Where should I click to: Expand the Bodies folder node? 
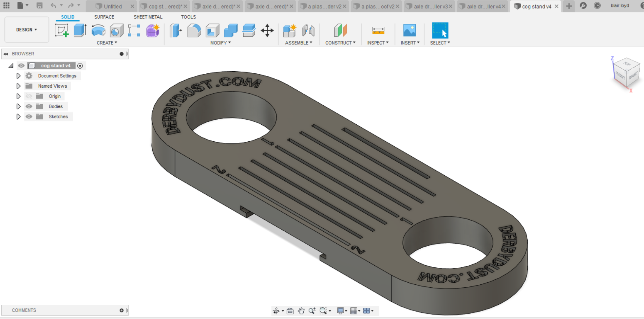pyautogui.click(x=18, y=106)
